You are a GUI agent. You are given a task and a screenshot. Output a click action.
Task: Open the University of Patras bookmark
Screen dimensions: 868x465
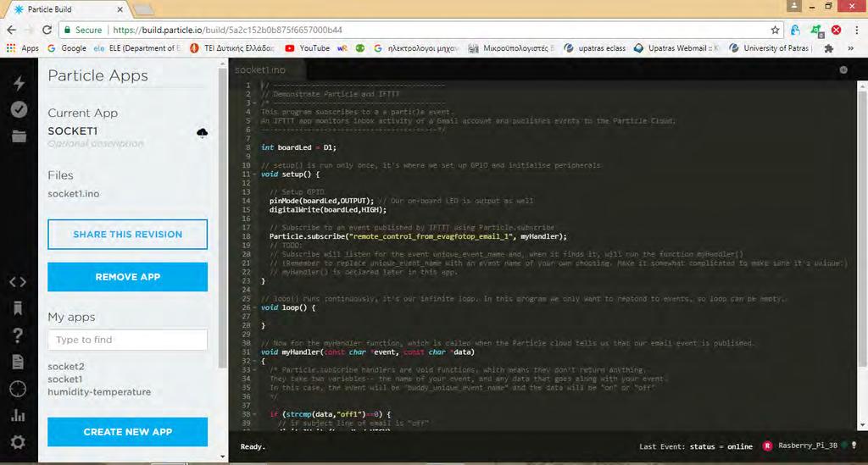point(770,48)
